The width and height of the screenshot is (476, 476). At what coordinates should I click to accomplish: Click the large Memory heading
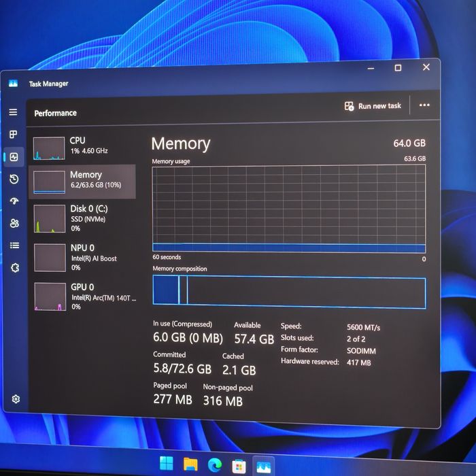click(x=181, y=143)
